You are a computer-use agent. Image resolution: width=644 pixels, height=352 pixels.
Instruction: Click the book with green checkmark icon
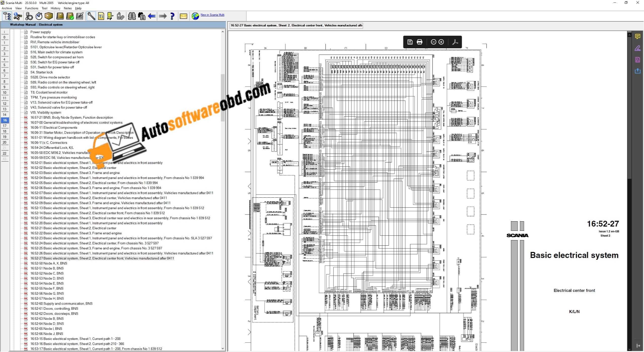pos(70,16)
